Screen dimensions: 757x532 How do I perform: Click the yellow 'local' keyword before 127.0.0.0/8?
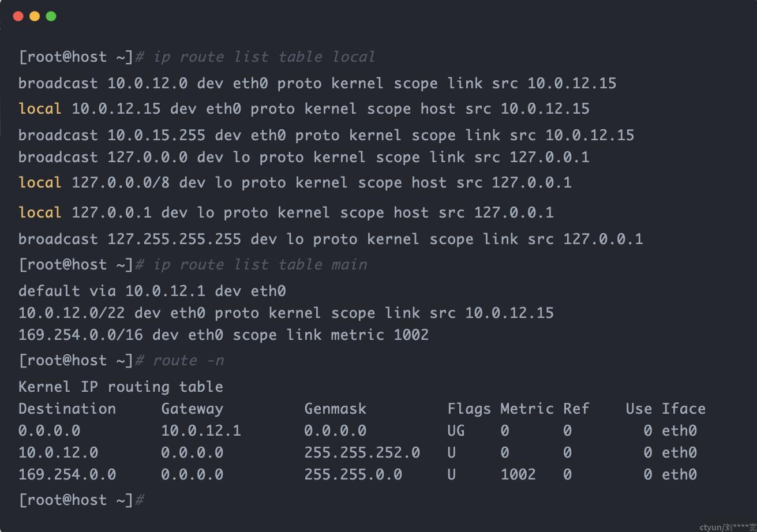(x=40, y=182)
